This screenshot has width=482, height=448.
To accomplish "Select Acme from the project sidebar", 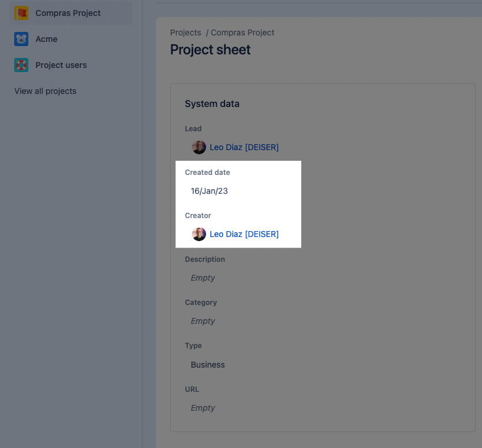I will click(45, 38).
